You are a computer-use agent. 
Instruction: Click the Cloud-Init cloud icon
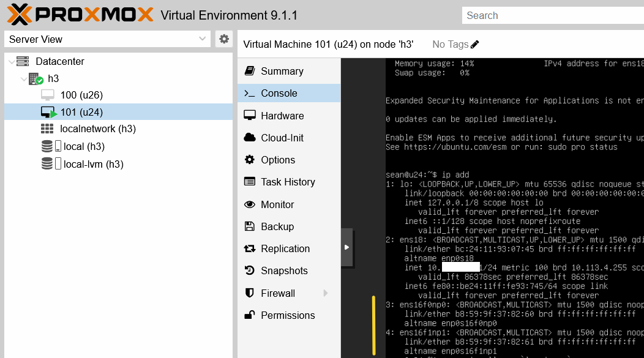point(250,138)
